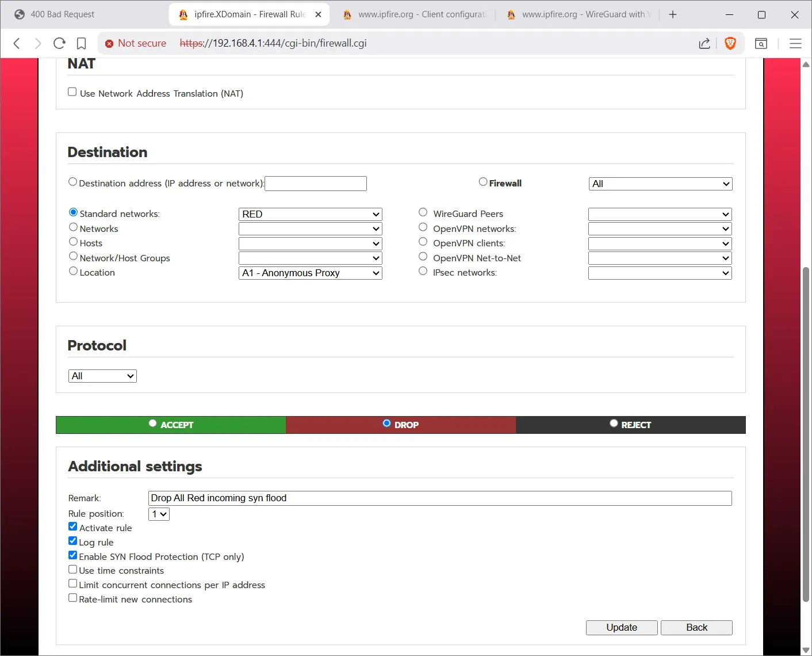The width and height of the screenshot is (812, 656).
Task: Reload the page with refresh icon
Action: [59, 43]
